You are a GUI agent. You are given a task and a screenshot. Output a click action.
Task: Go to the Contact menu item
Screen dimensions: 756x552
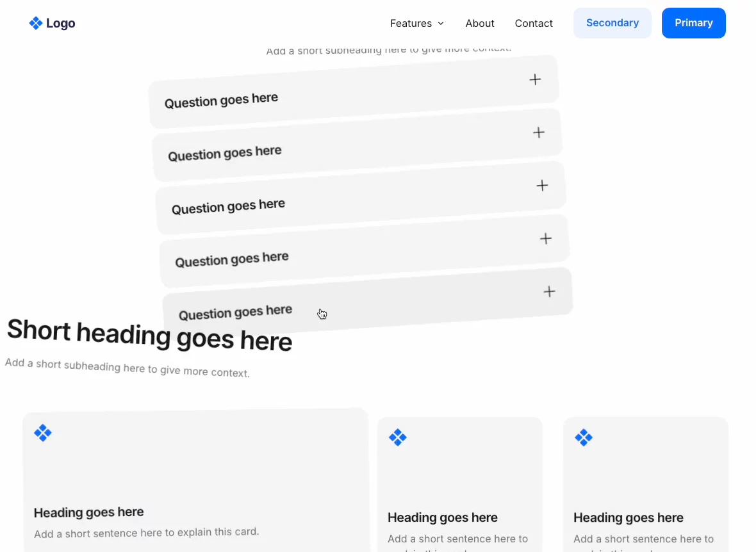click(534, 23)
